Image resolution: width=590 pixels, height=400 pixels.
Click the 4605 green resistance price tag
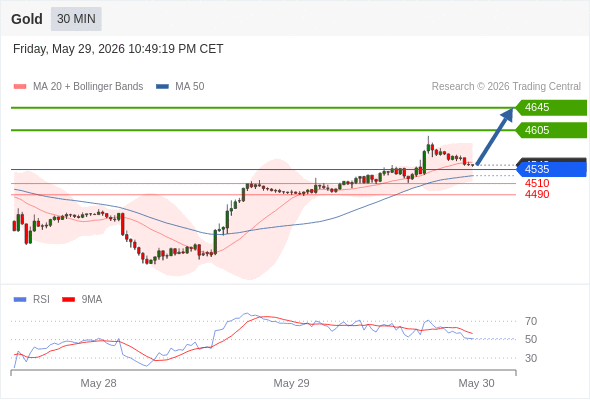pos(551,130)
